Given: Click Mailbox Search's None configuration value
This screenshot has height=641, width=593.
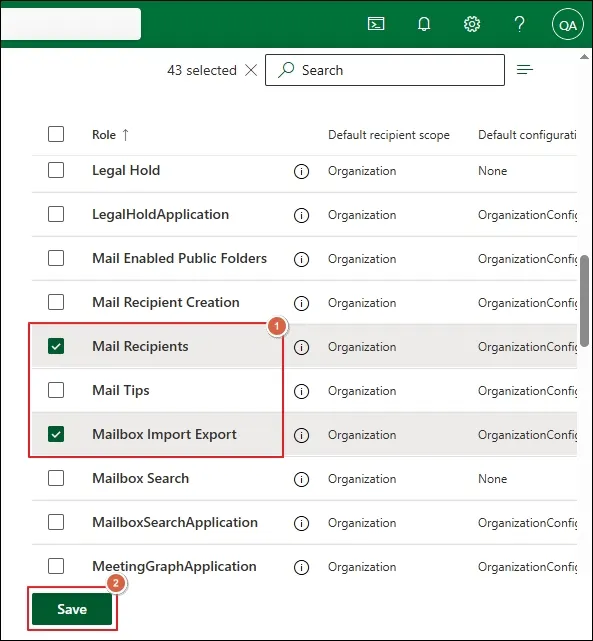Looking at the screenshot, I should [x=492, y=479].
